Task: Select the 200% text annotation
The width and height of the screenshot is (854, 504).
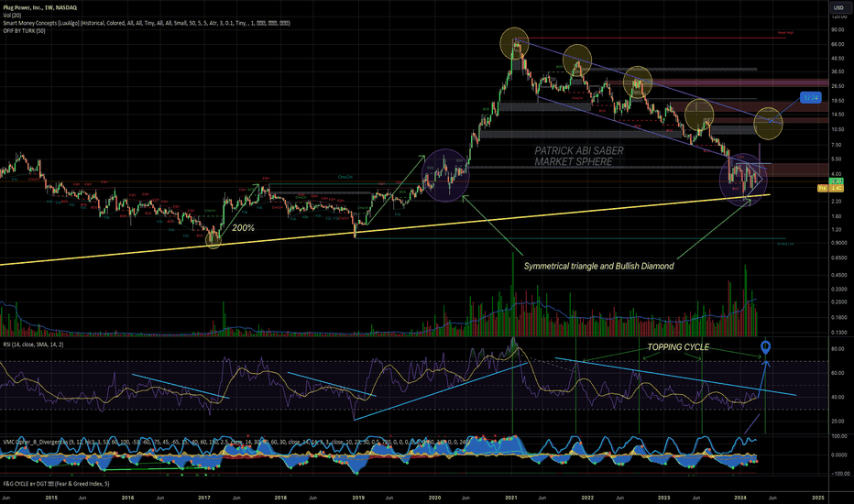Action: click(243, 228)
